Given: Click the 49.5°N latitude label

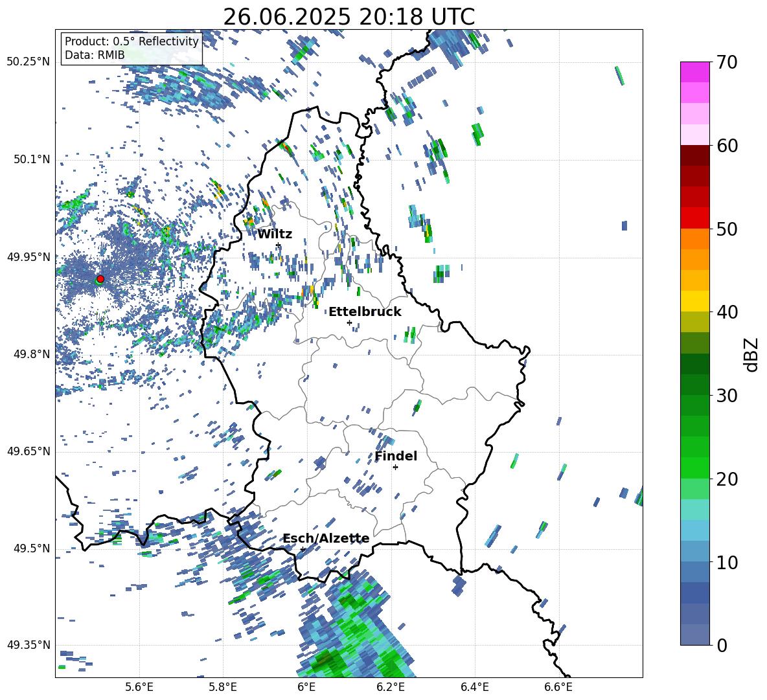Looking at the screenshot, I should pyautogui.click(x=32, y=548).
